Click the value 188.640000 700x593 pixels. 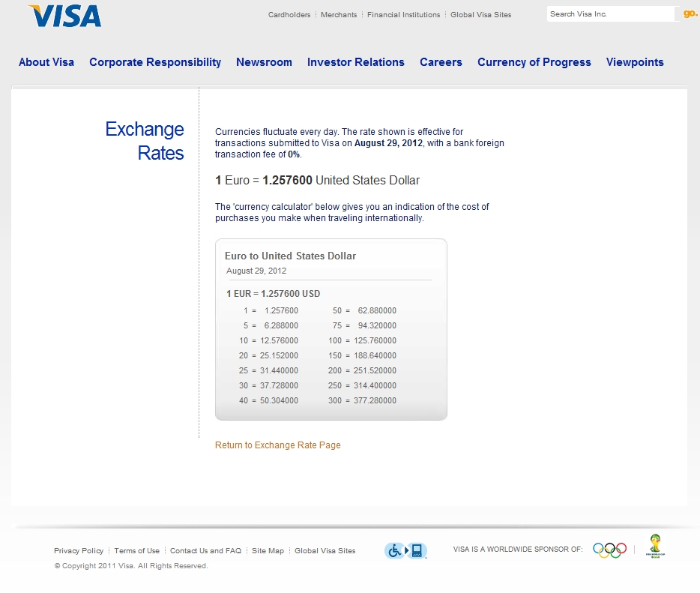pos(375,355)
